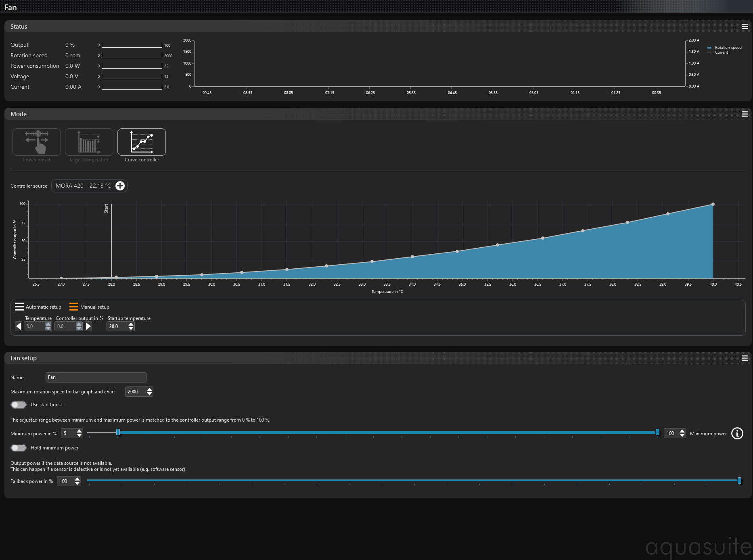Click the plus icon beside MORA 420
Viewport: 753px width, 560px height.
point(120,186)
